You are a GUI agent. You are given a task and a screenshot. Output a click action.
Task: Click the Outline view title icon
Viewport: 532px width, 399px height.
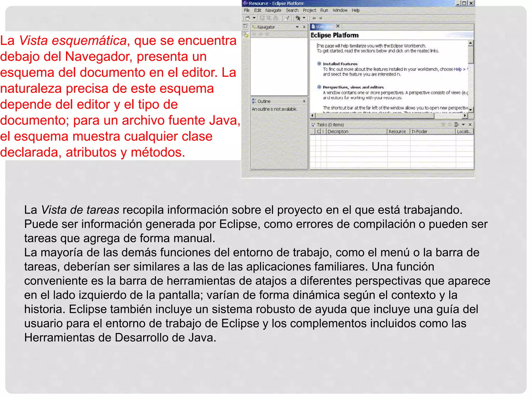tap(254, 101)
